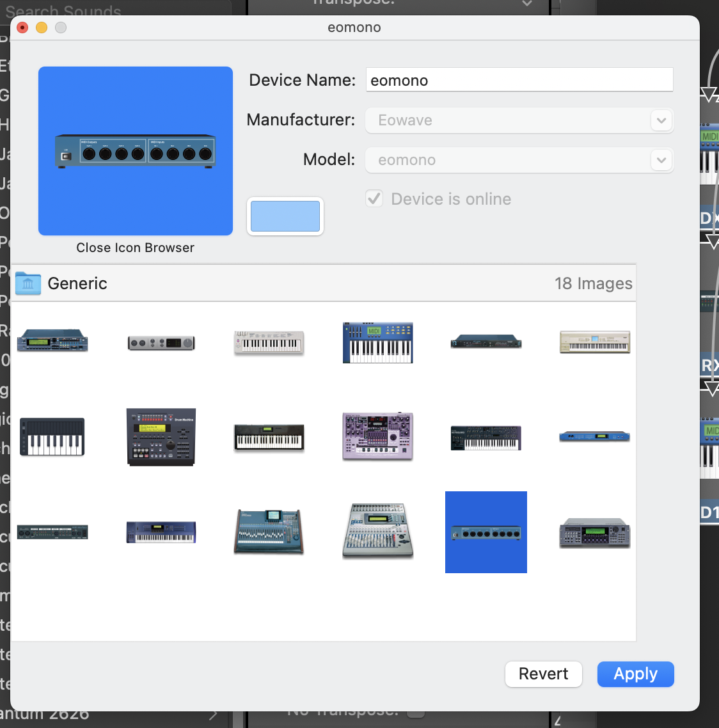
Task: Choose the silver audio interface icon
Action: pyautogui.click(x=161, y=343)
